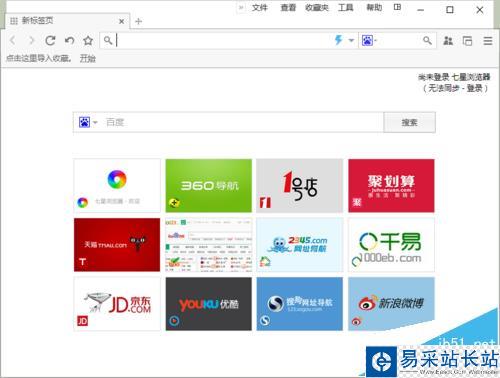Open the 1号店 tile
The height and width of the screenshot is (378, 500).
pyautogui.click(x=299, y=186)
